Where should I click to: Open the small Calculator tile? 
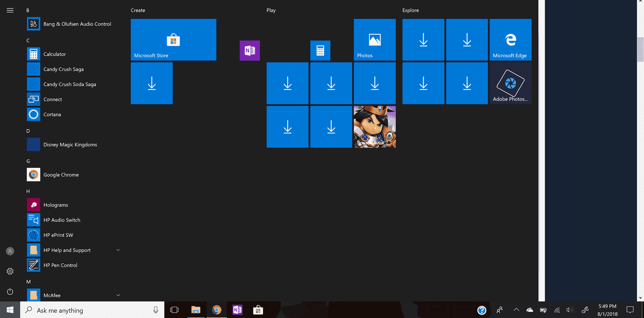pyautogui.click(x=320, y=50)
